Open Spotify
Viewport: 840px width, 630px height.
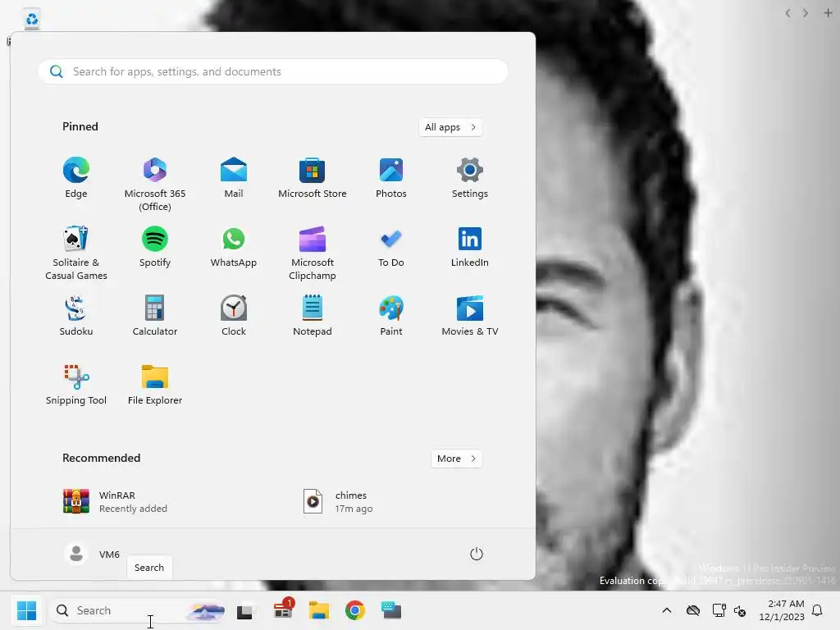point(155,246)
